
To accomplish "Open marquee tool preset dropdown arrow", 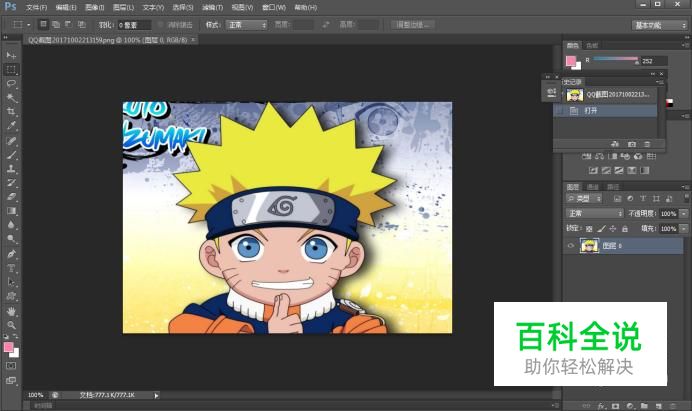I will click(x=29, y=25).
